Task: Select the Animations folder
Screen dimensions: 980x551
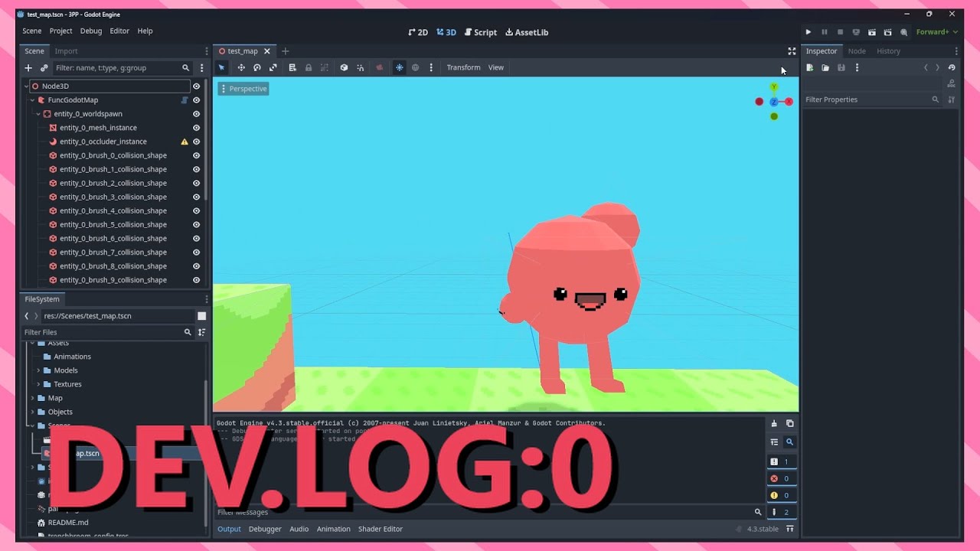Action: pyautogui.click(x=72, y=357)
